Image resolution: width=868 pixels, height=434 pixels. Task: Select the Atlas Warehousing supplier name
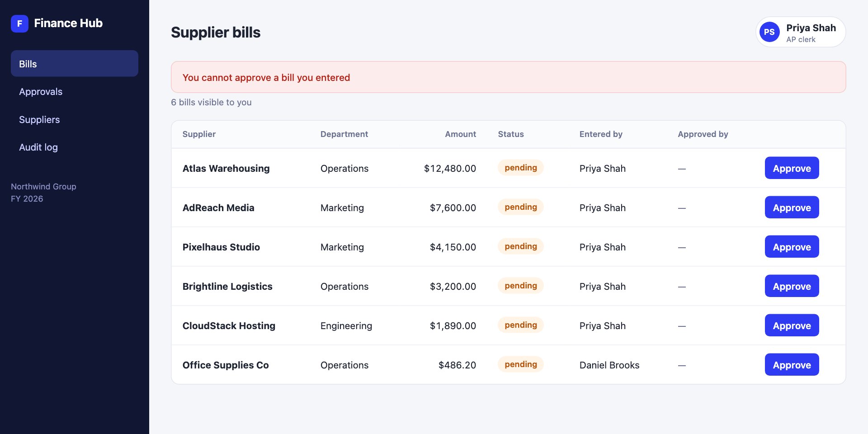tap(226, 169)
